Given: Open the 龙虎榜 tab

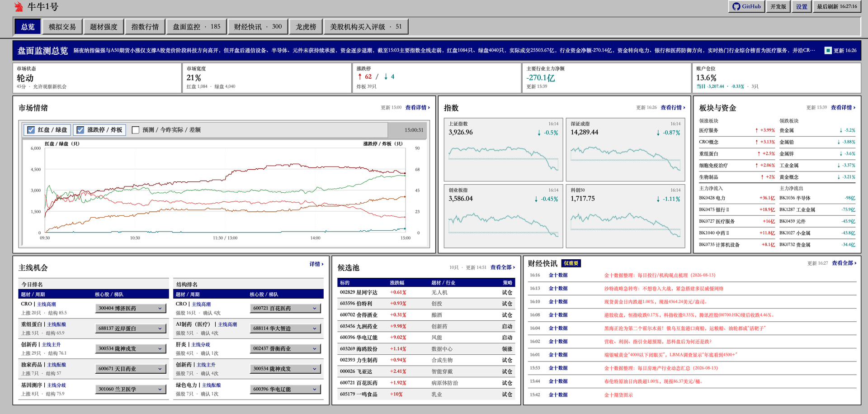Looking at the screenshot, I should (306, 27).
